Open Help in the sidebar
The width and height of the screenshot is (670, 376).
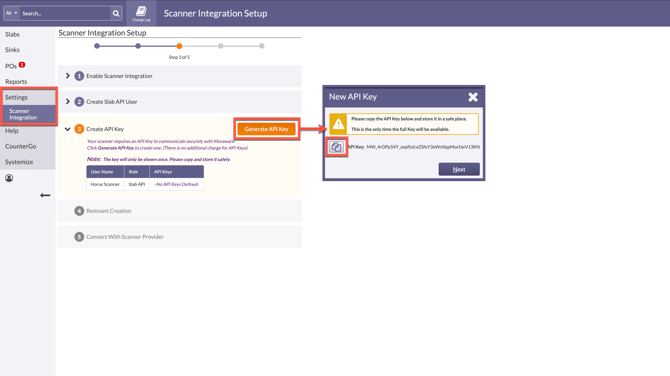[12, 130]
